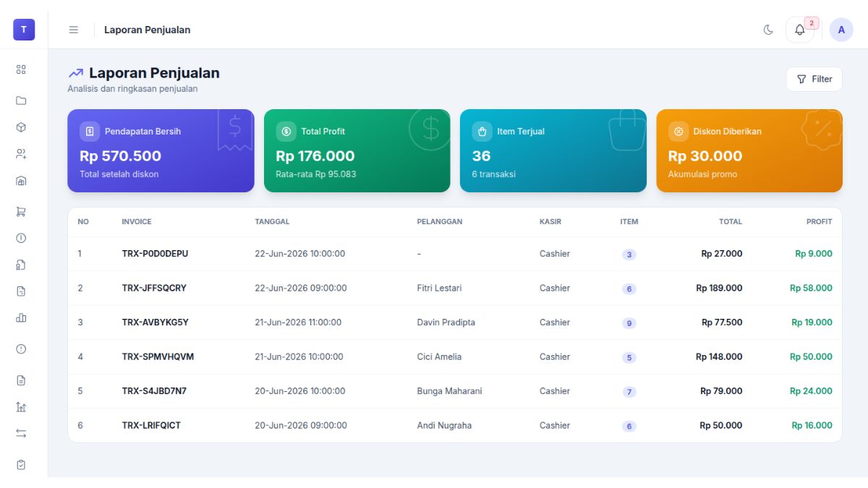Open the dashboard grid icon in sidebar
868x488 pixels.
pyautogui.click(x=21, y=69)
